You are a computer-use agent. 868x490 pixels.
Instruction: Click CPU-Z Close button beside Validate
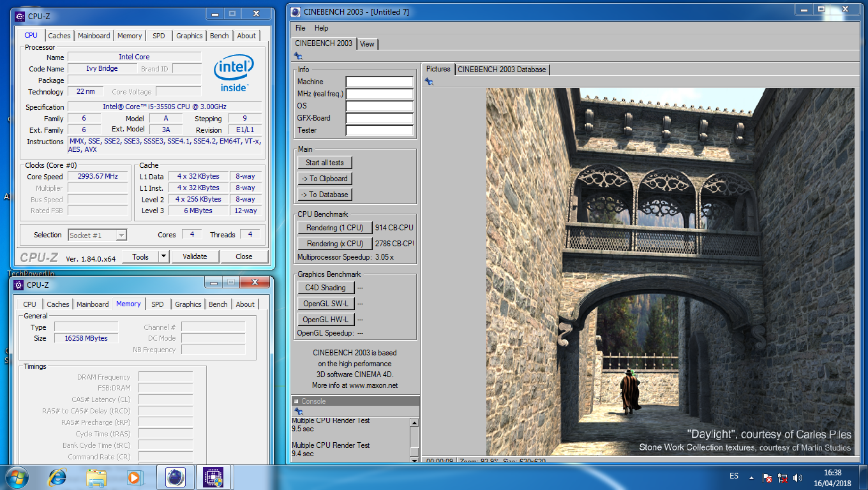[244, 256]
